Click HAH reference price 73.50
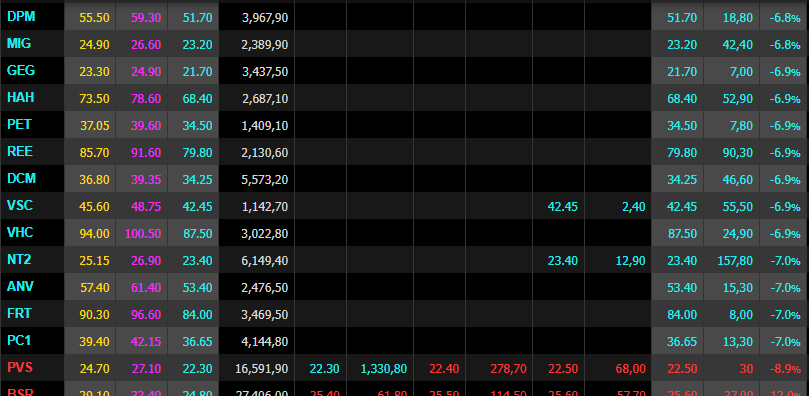 (94, 98)
